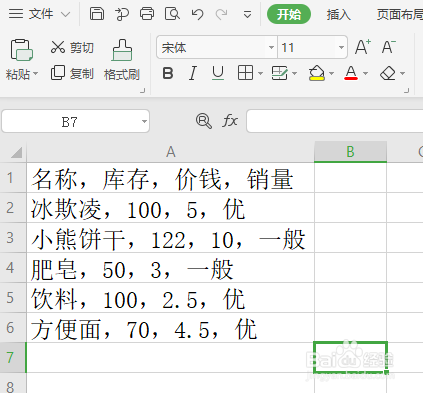Expand the table style dropdown arrow
Screen dimensions: 423x393
click(294, 73)
